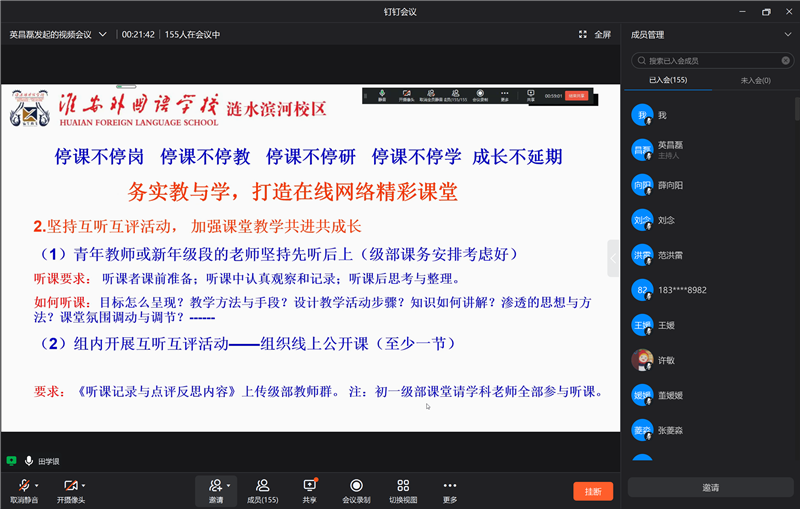Click the 邀请 invite icon in toolbar

pos(215,486)
